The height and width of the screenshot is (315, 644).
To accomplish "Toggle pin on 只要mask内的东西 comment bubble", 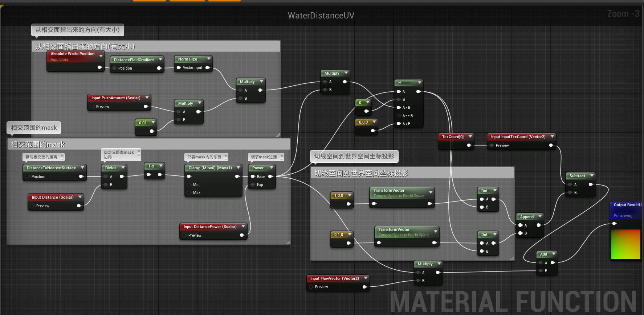I will [226, 156].
